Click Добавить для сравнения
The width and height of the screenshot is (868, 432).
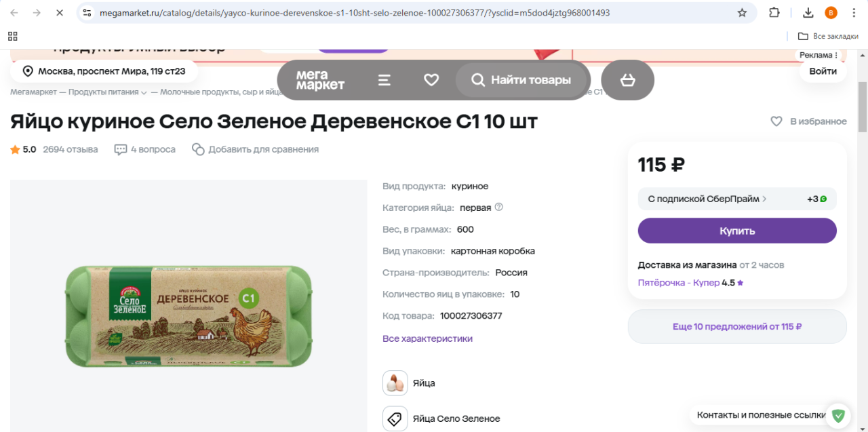tap(256, 149)
